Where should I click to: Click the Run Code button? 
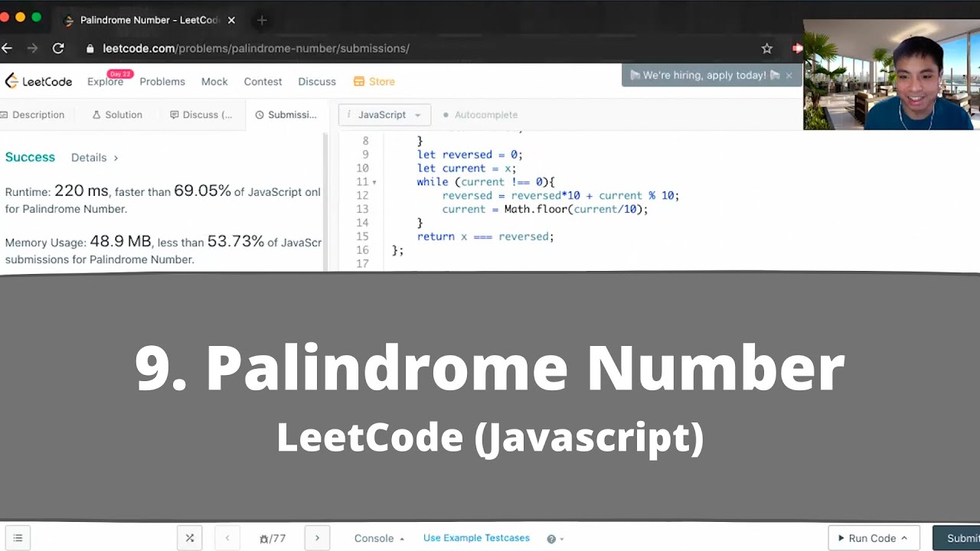click(873, 538)
